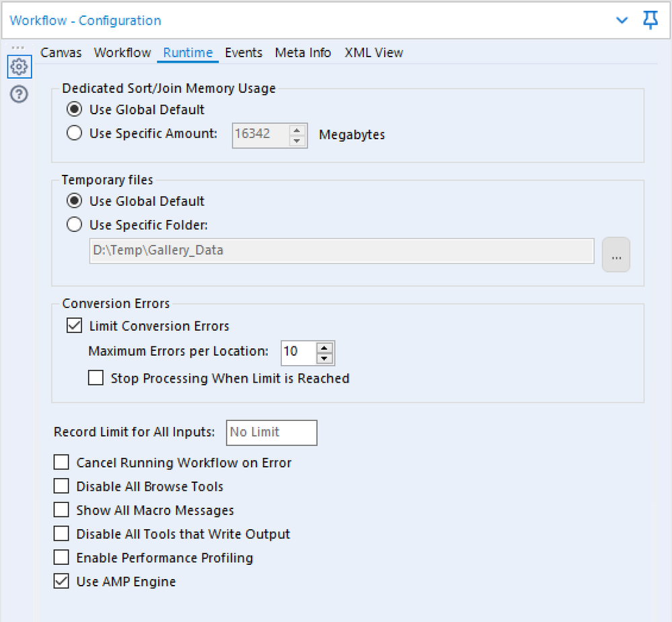672x622 pixels.
Task: Check Disable All Browse Tools option
Action: 61,486
